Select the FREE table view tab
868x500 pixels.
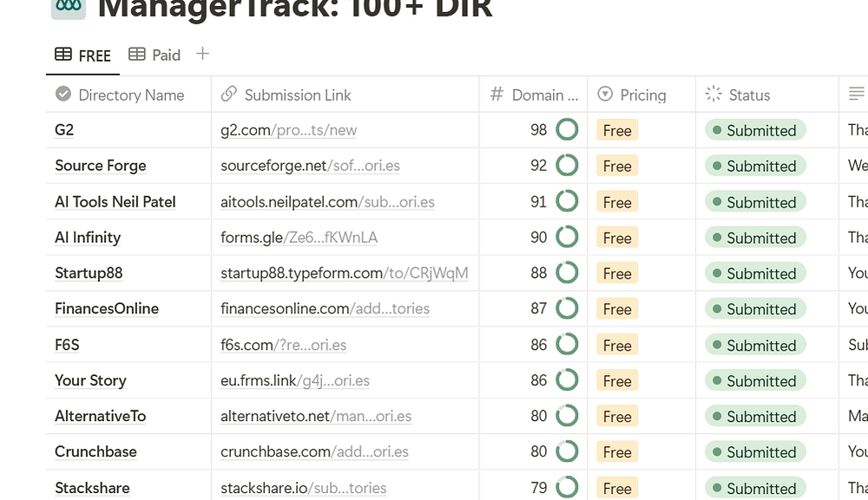[83, 56]
